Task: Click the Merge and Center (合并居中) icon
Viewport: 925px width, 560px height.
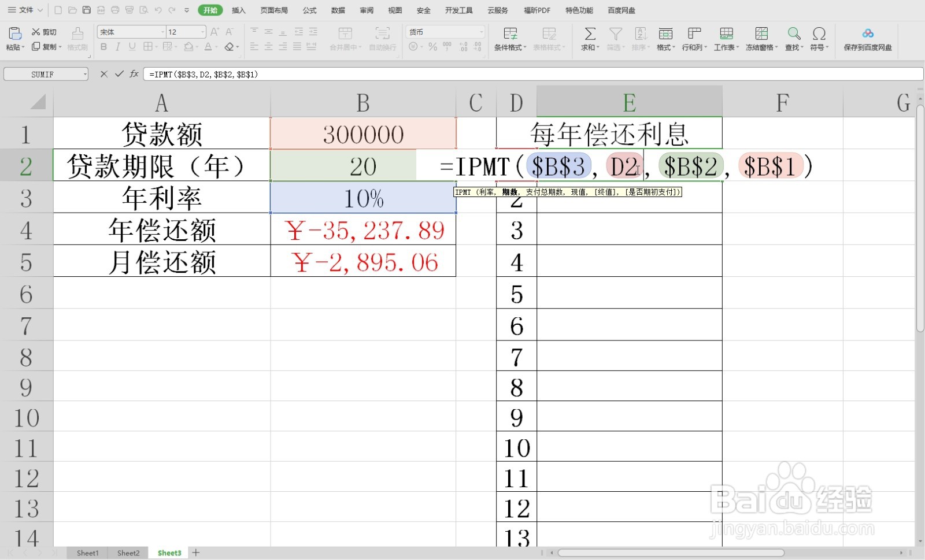Action: [x=346, y=35]
